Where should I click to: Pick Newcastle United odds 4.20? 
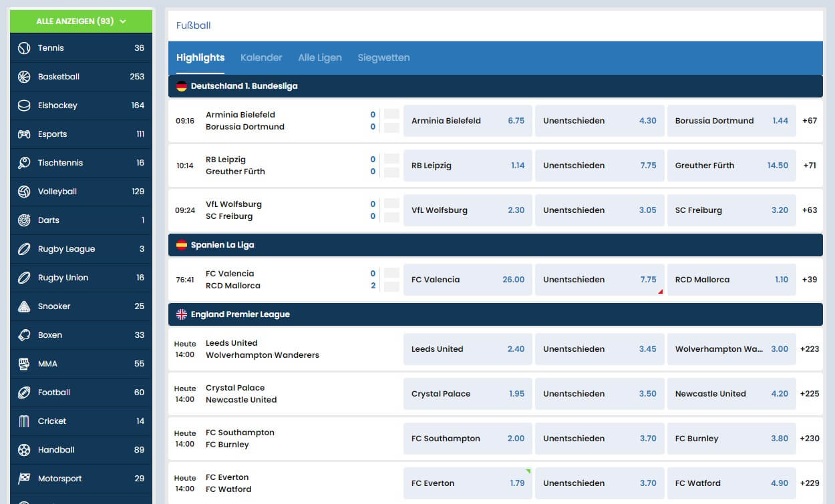coord(731,394)
